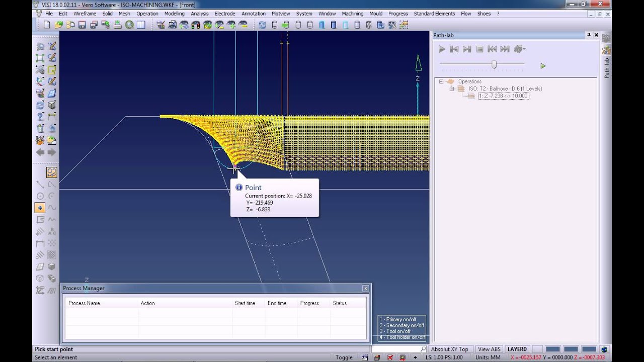Select the Operations tree item
Image resolution: width=644 pixels, height=362 pixels.
469,81
